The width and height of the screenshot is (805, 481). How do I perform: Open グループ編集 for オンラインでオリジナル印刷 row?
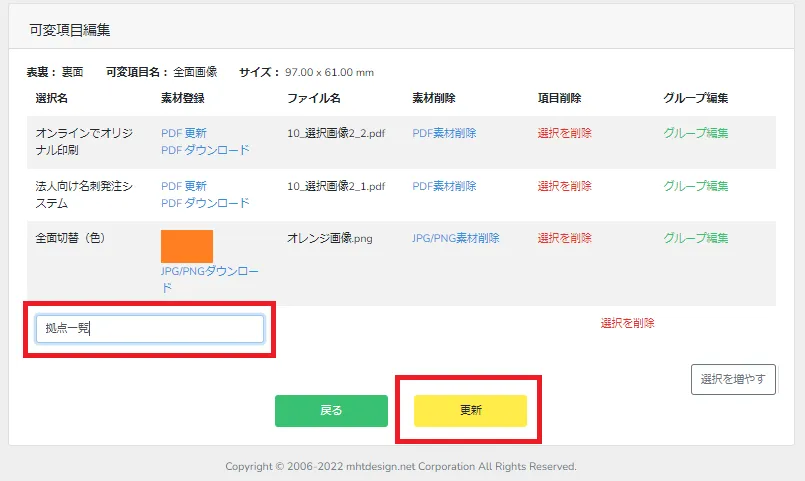tap(696, 133)
